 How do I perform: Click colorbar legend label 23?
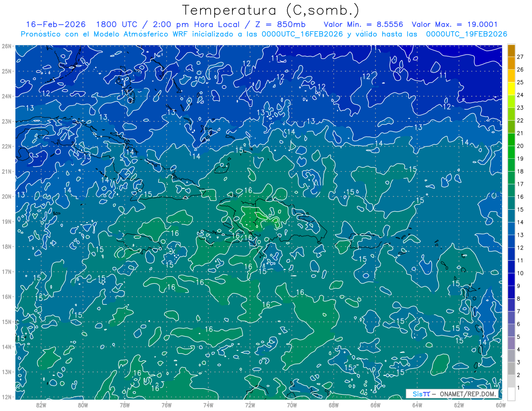pos(520,108)
